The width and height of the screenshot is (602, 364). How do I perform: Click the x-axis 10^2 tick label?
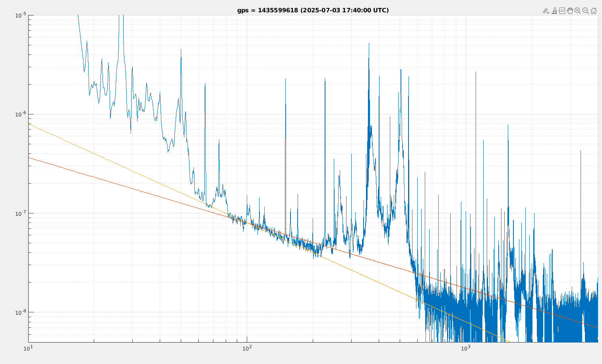[247, 348]
